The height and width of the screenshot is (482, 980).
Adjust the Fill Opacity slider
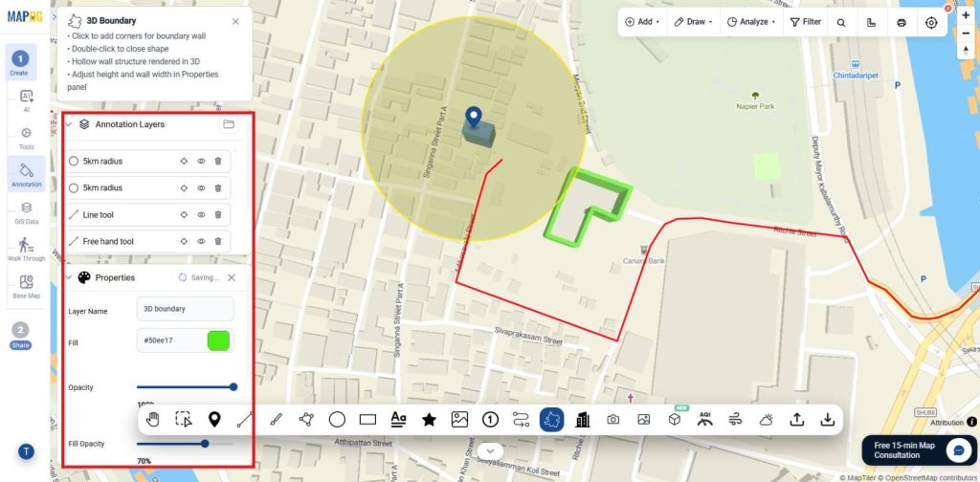click(x=185, y=444)
